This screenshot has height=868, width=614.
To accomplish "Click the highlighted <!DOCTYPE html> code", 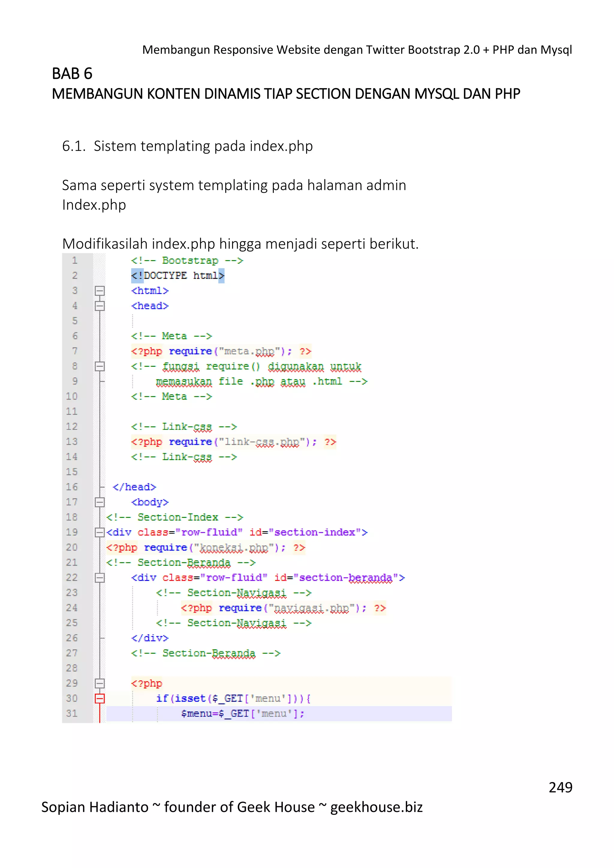I will [178, 276].
